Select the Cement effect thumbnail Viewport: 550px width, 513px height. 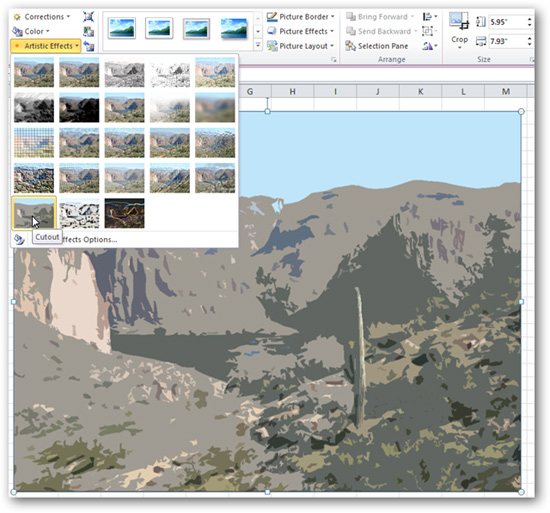tap(34, 178)
